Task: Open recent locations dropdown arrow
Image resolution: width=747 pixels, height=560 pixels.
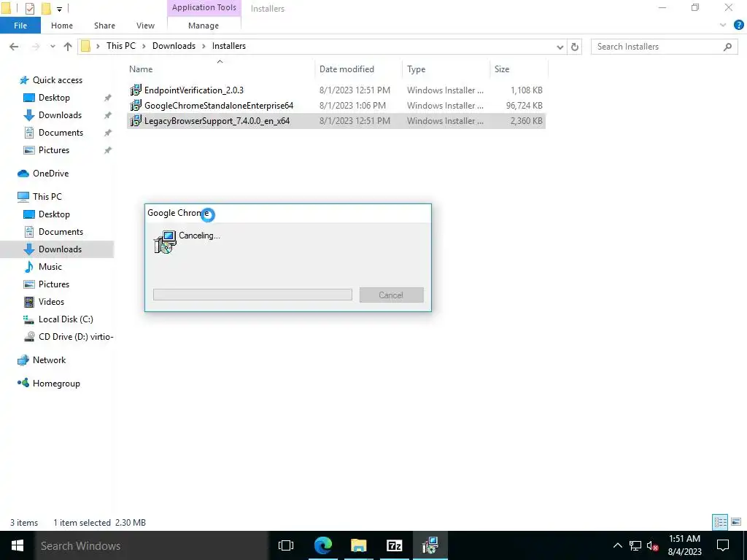Action: coord(53,46)
